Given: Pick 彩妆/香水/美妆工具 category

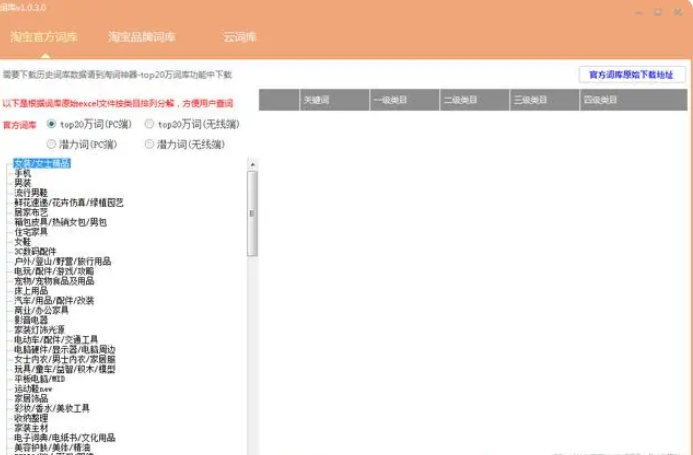Looking at the screenshot, I should (x=52, y=408).
